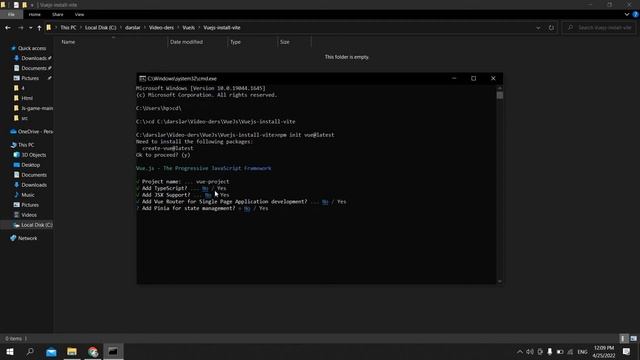Sort by Name column header
Screen dimensions: 640x360
click(68, 42)
